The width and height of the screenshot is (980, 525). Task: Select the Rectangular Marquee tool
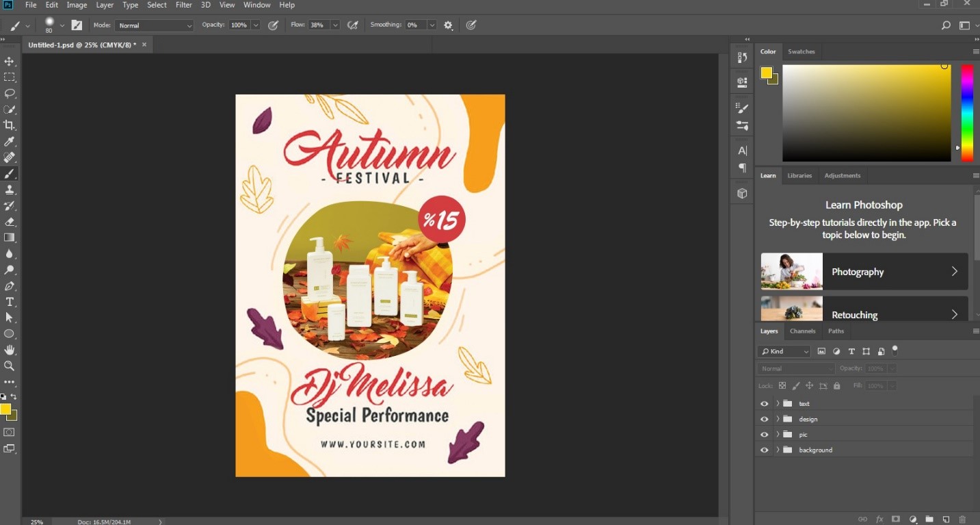[10, 77]
